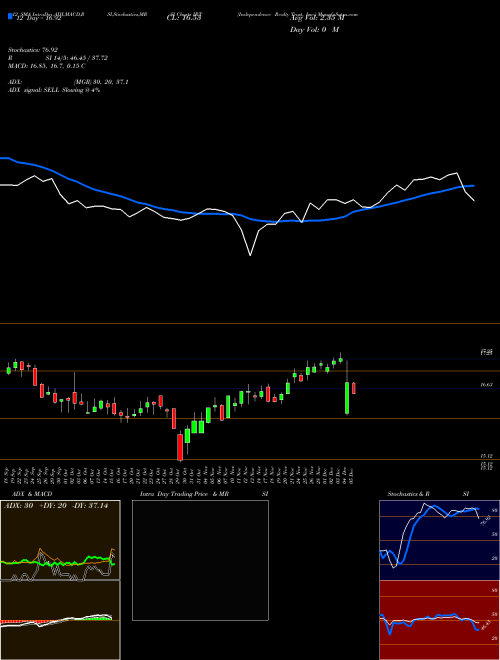This screenshot has width=500, height=660.
Task: Click the 'Avg Vol: 2.35 M' text
Action: click(x=317, y=18)
